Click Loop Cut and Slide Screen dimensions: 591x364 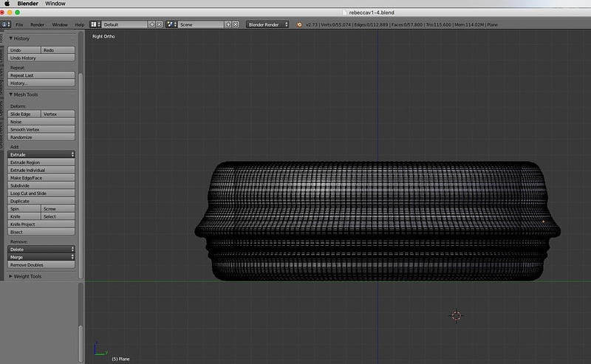tap(41, 193)
